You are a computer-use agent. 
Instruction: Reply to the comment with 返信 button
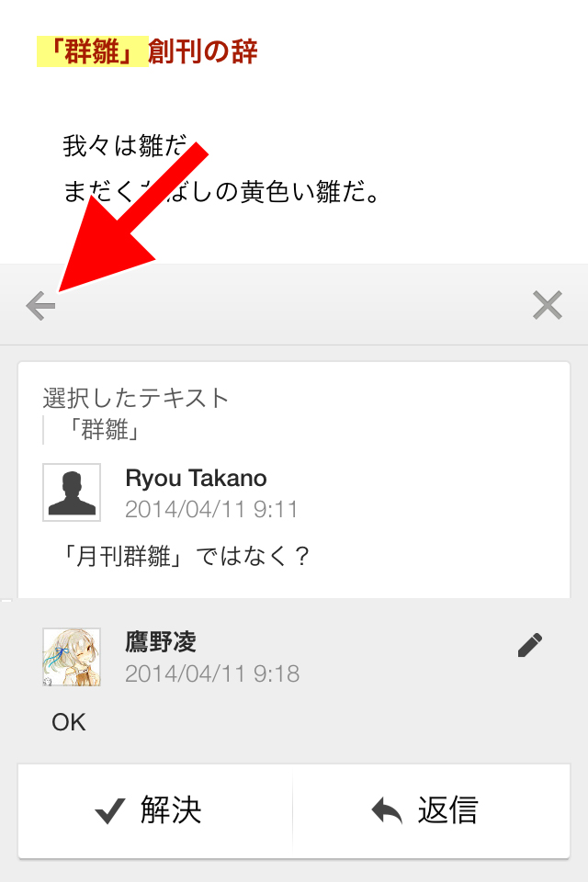[432, 810]
